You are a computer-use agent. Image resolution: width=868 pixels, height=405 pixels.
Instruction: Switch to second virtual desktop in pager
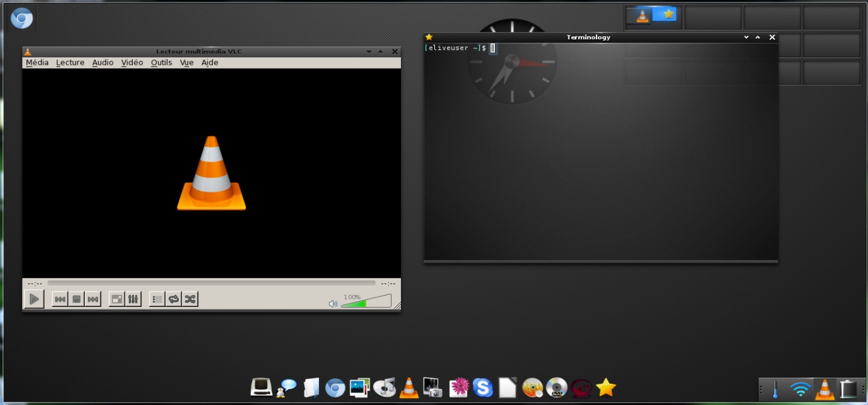point(713,18)
